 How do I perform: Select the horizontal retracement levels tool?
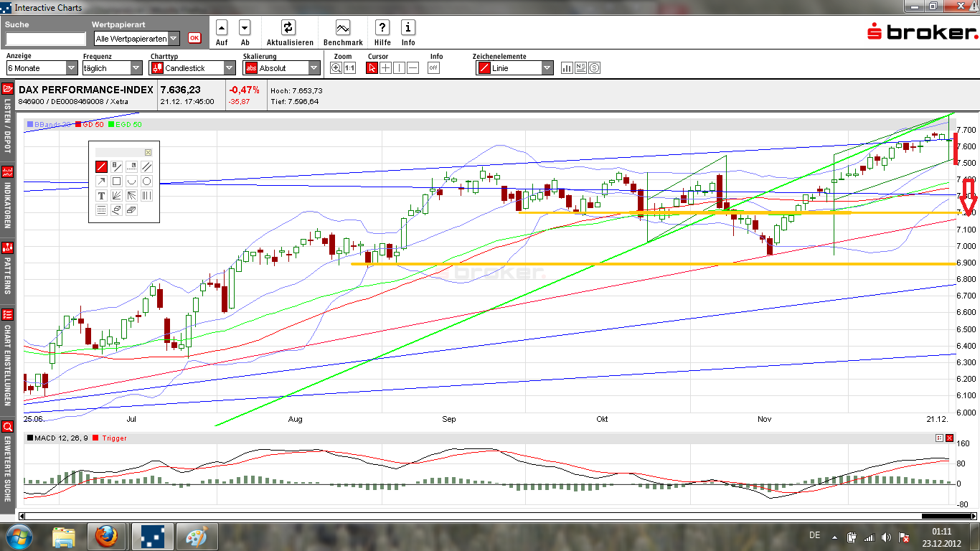click(x=101, y=210)
